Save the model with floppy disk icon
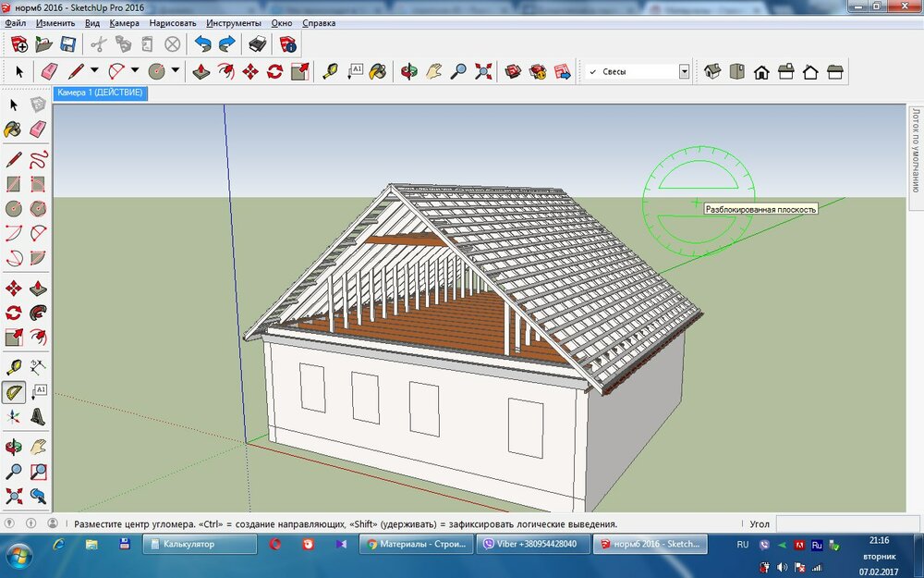Image resolution: width=924 pixels, height=578 pixels. click(67, 43)
